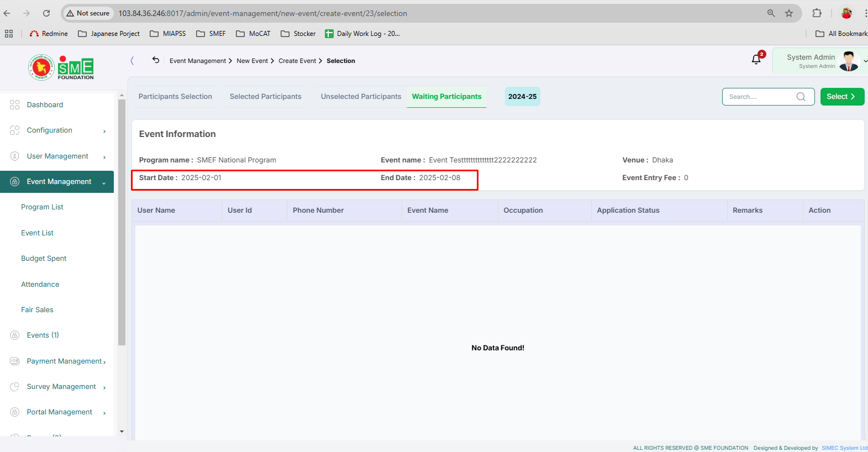Switch to Unselected Participants tab

pos(361,97)
